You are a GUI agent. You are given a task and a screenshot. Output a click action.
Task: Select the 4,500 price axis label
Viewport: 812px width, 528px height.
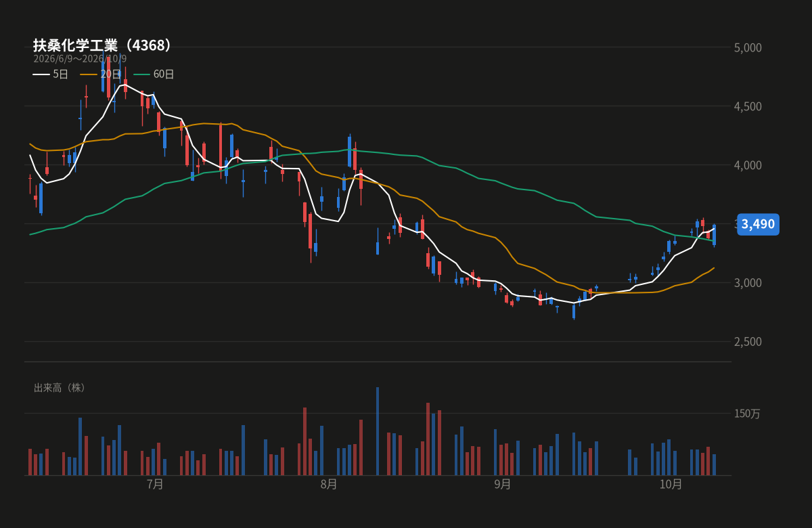click(748, 106)
